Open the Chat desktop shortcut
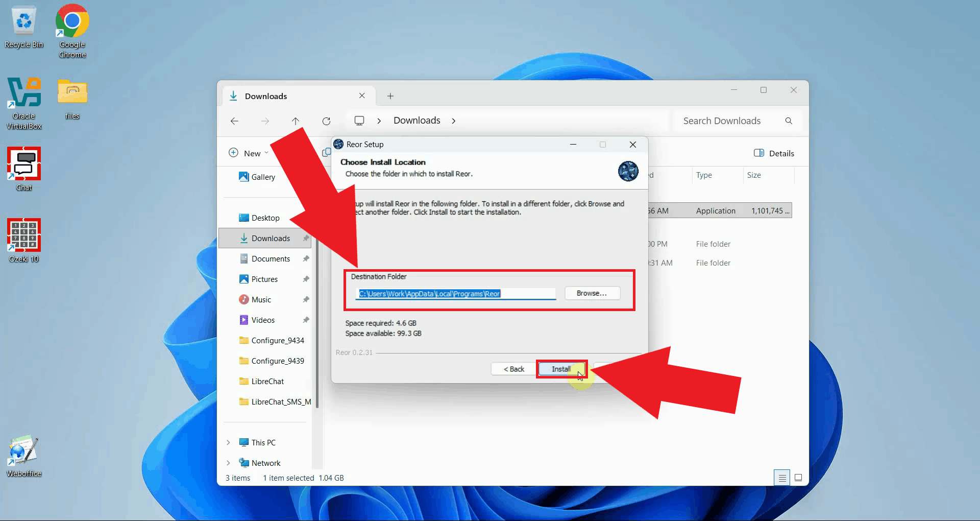Screen dimensions: 980x521 tap(24, 169)
